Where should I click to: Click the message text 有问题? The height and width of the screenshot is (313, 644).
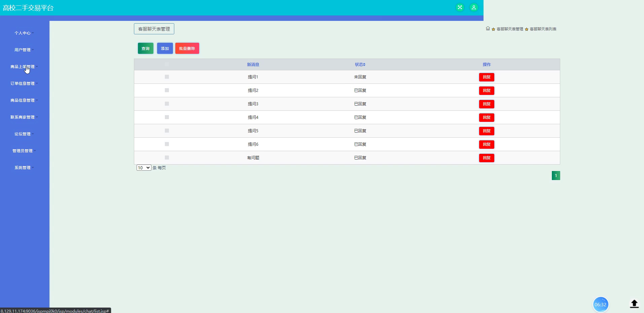click(x=253, y=158)
